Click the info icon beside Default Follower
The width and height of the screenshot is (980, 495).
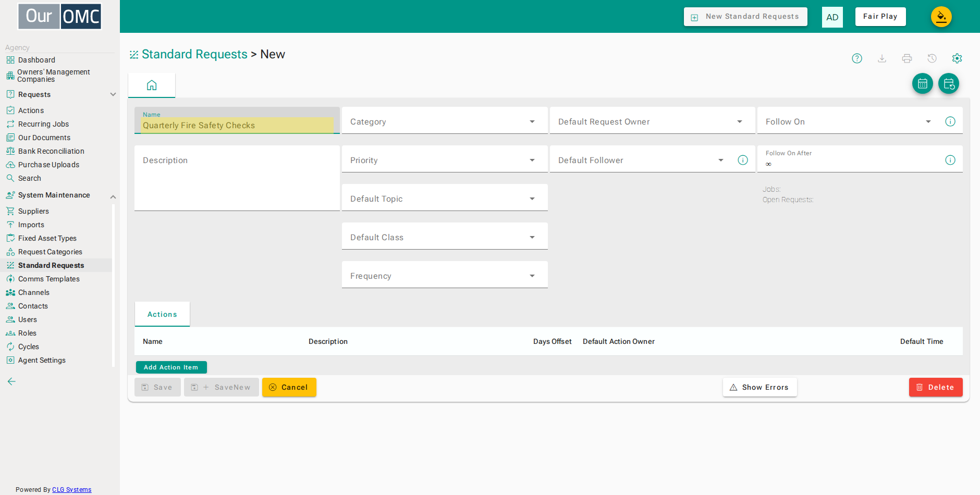(x=743, y=160)
